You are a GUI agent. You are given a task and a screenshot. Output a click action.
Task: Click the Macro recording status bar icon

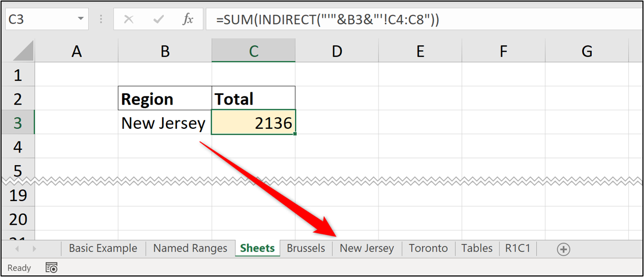pos(51,268)
